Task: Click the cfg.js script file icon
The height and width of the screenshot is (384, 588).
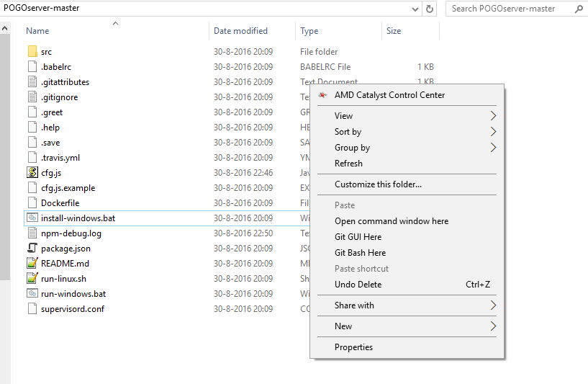Action: point(32,173)
